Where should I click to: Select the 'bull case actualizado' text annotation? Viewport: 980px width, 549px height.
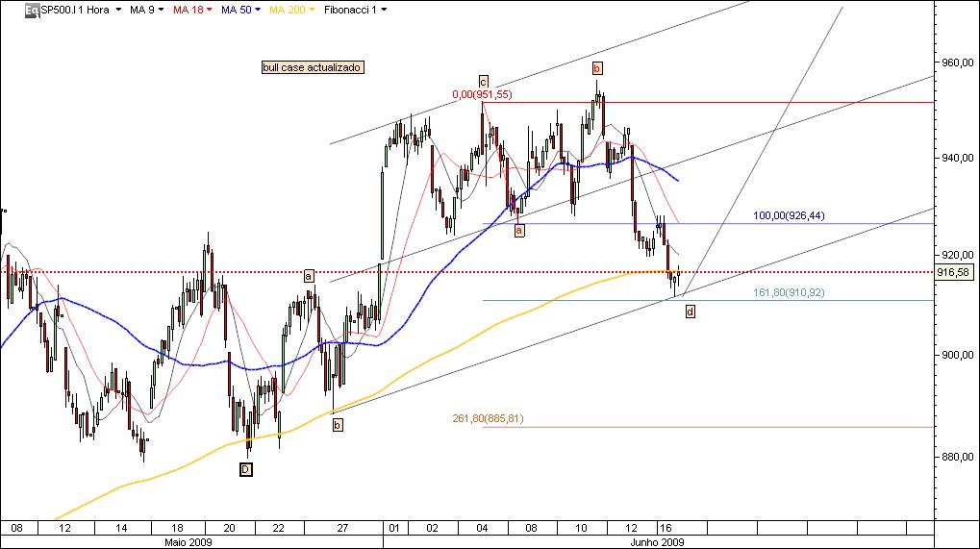(x=313, y=67)
